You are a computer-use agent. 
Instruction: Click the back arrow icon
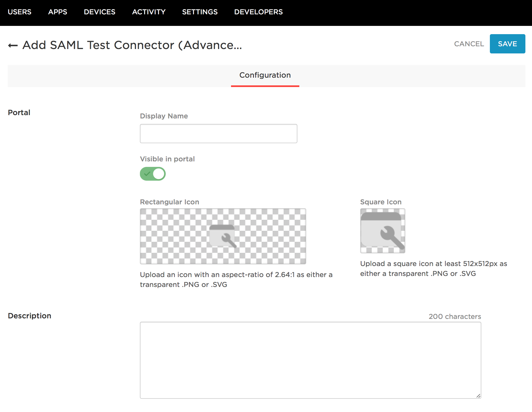coord(13,45)
